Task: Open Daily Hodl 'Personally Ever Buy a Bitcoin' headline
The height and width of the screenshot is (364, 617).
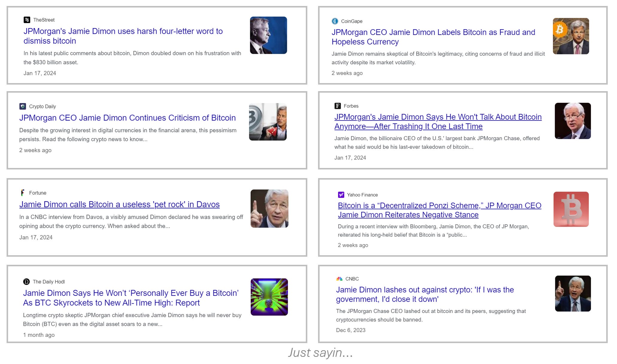Action: click(131, 298)
